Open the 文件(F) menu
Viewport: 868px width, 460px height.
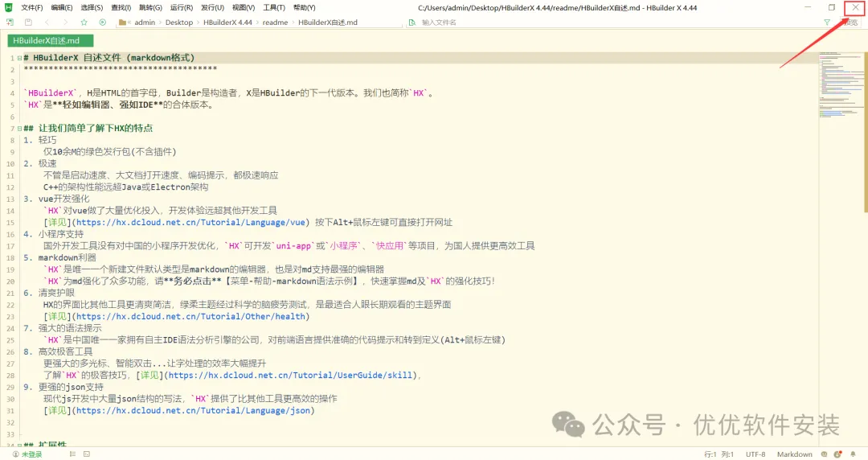31,8
